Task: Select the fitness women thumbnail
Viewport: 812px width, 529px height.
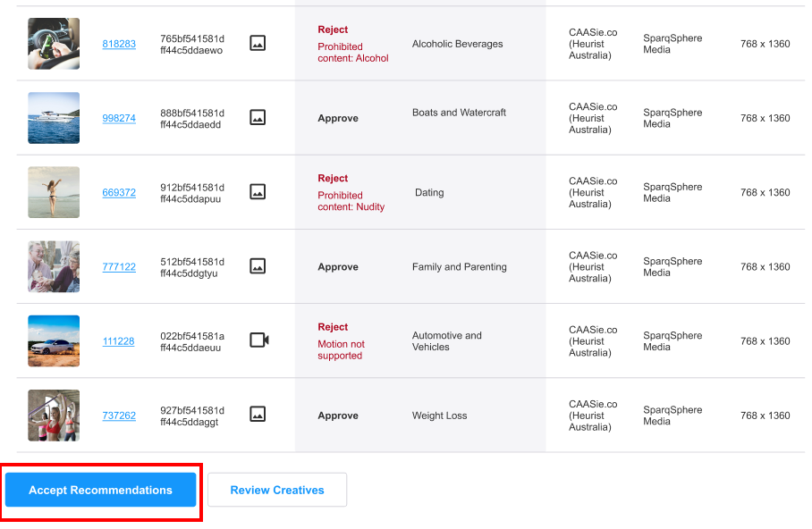Action: (x=54, y=416)
